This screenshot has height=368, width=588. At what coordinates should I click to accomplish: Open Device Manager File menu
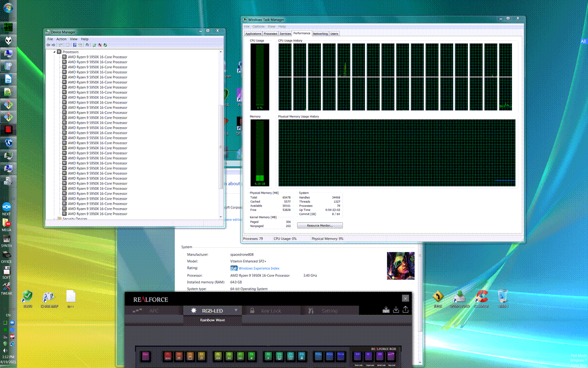click(50, 39)
